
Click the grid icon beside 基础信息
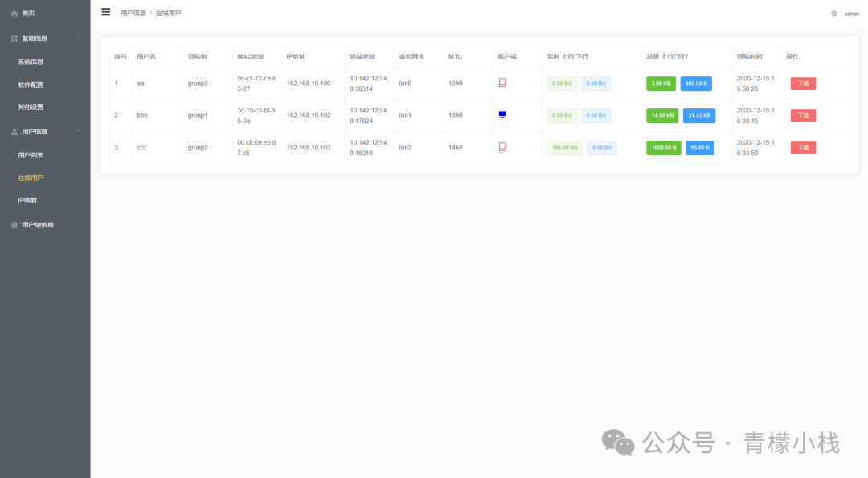click(14, 39)
